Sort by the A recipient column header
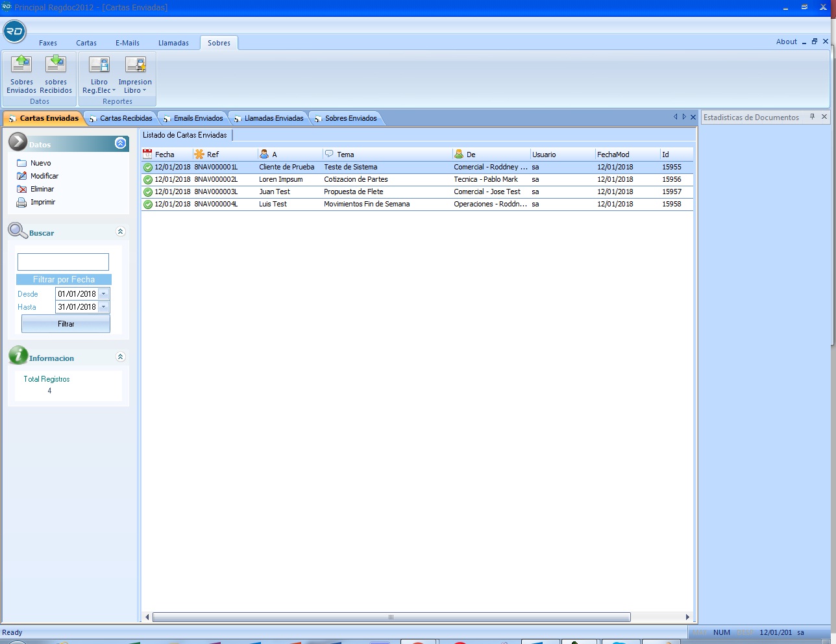Image resolution: width=836 pixels, height=644 pixels. [x=290, y=155]
